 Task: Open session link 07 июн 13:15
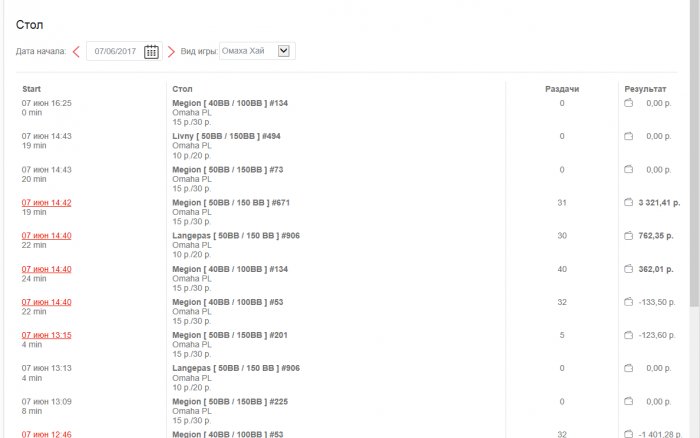tap(46, 335)
